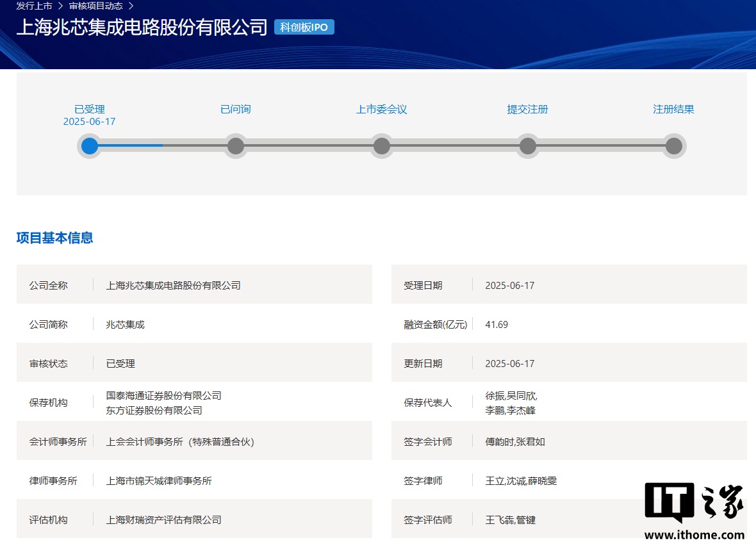Click the 审核状态 value 已受理
This screenshot has width=756, height=549.
[120, 363]
